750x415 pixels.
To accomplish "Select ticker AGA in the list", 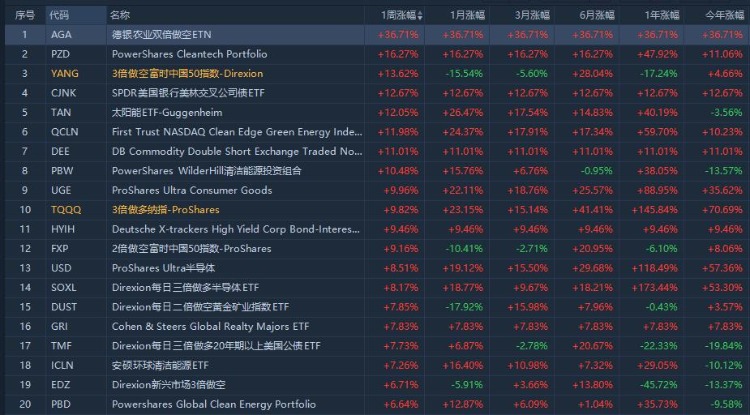I will [x=61, y=34].
